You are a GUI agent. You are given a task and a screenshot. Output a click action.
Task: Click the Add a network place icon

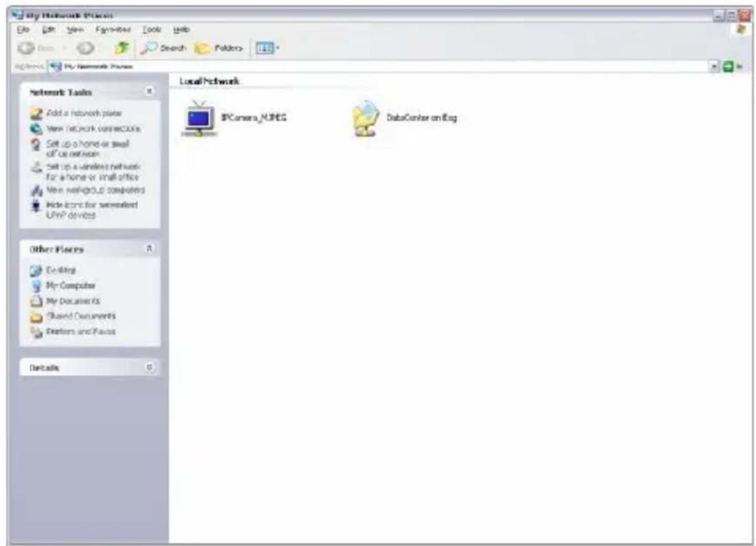[36, 114]
